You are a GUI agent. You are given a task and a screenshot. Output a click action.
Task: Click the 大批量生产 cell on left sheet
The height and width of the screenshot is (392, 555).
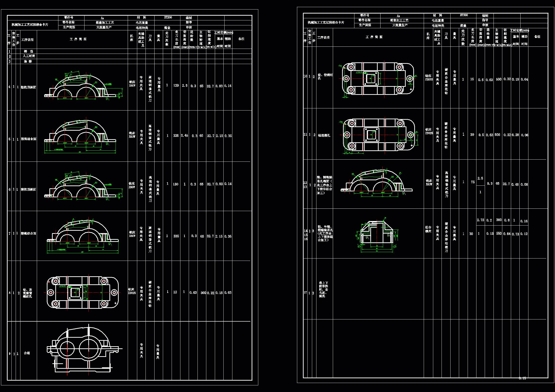(x=104, y=27)
